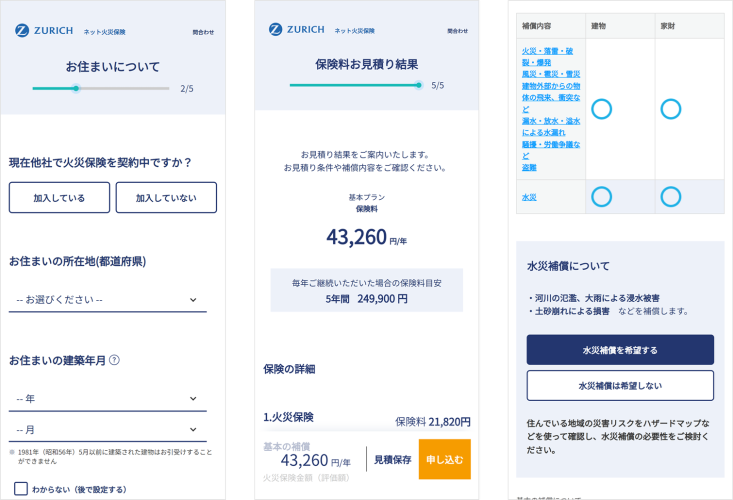Check the わからない（後で設定する）checkbox
The image size is (733, 500).
[x=21, y=489]
